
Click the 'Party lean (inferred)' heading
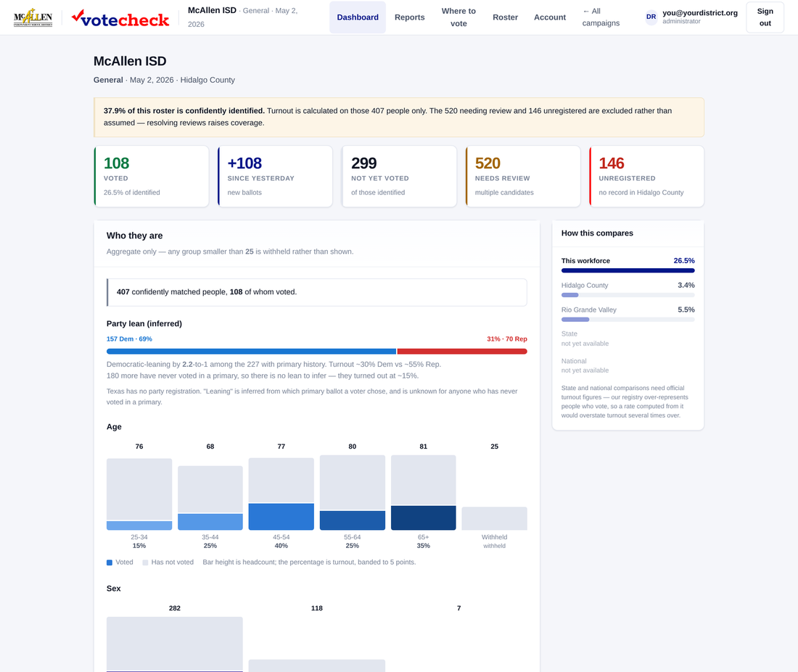144,323
